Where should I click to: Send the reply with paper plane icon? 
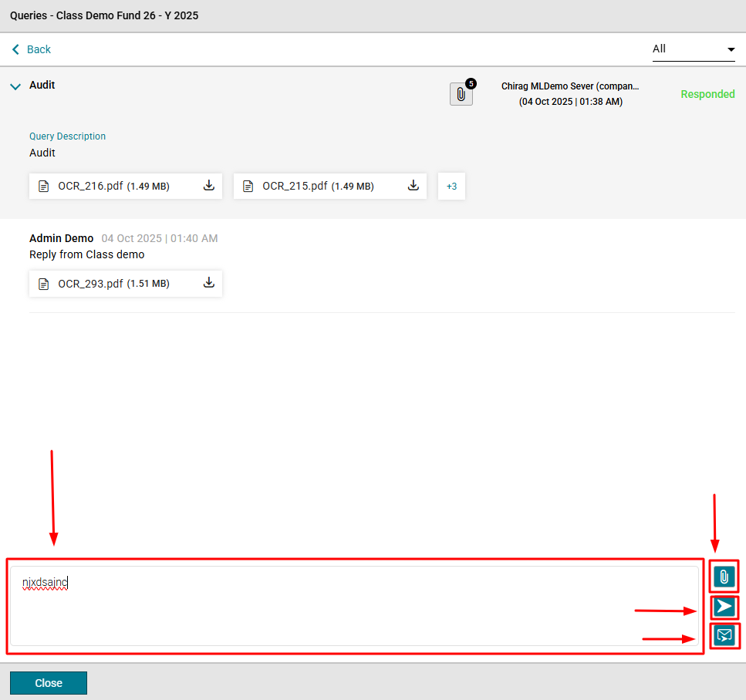724,607
